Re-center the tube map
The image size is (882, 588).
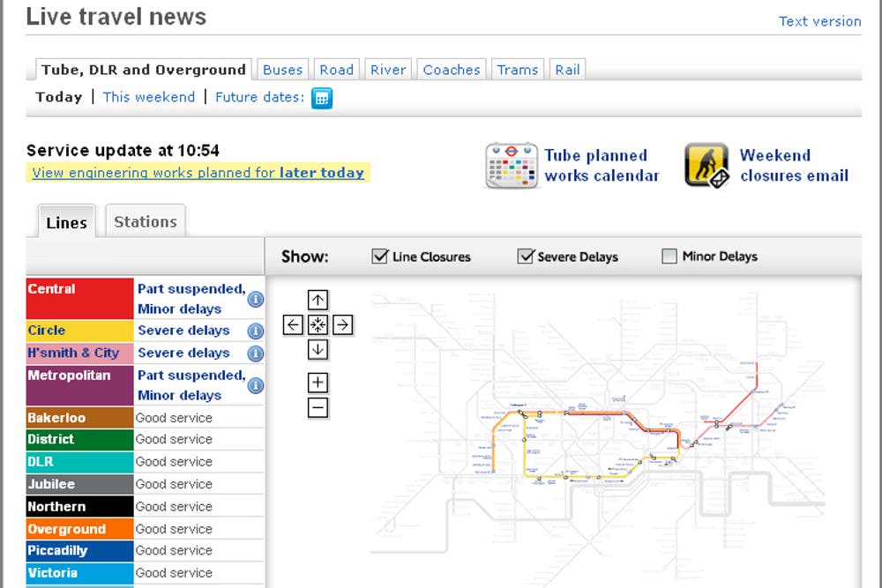click(318, 325)
